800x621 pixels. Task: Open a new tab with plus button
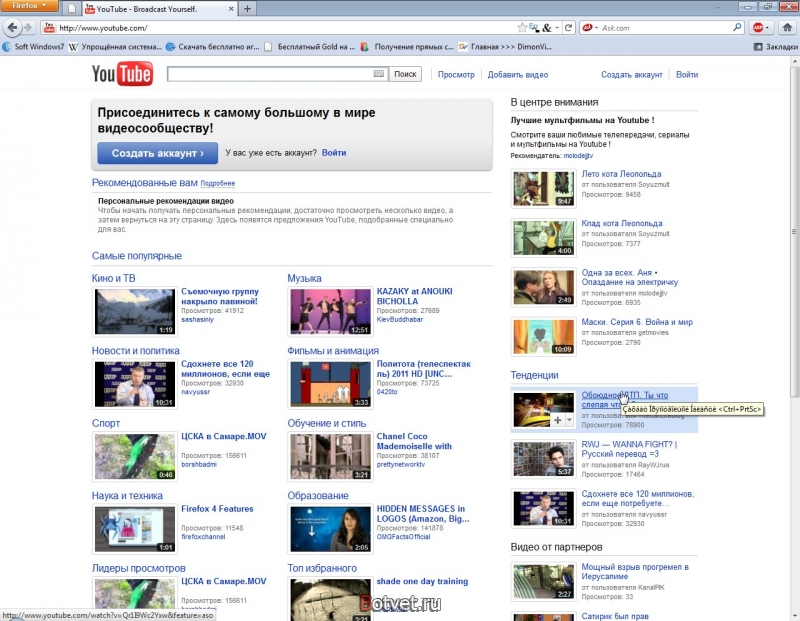tap(247, 9)
